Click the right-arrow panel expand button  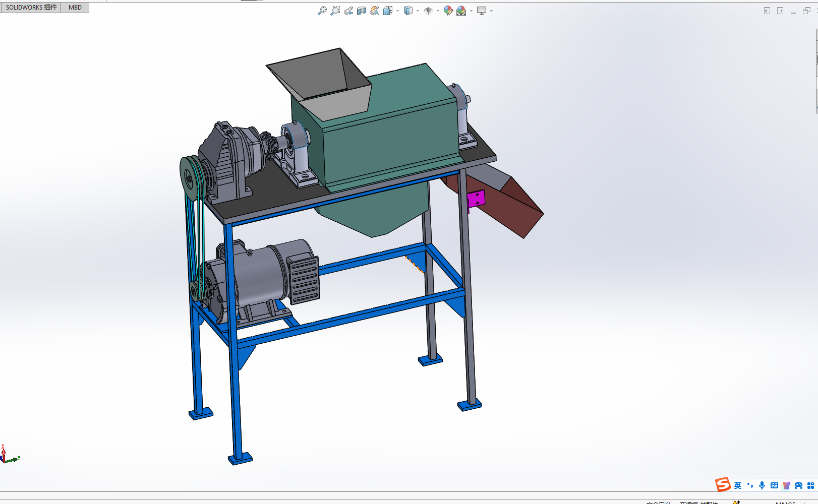coord(780,11)
